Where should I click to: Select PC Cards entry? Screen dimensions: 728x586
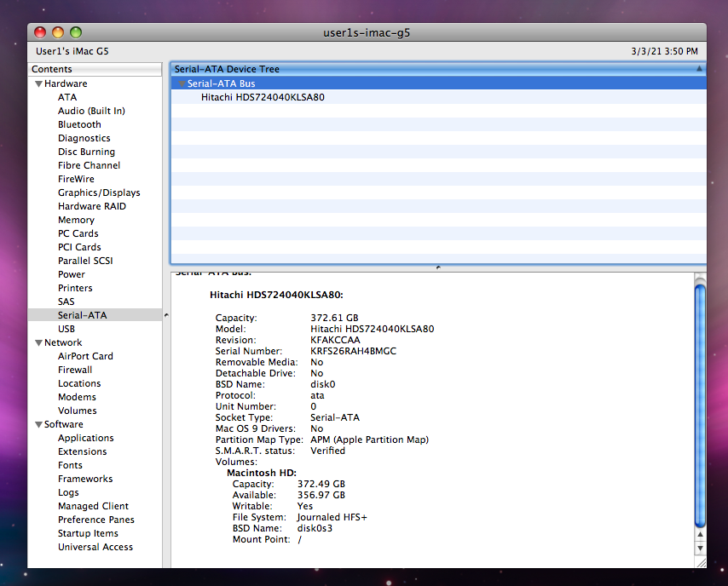click(x=78, y=233)
